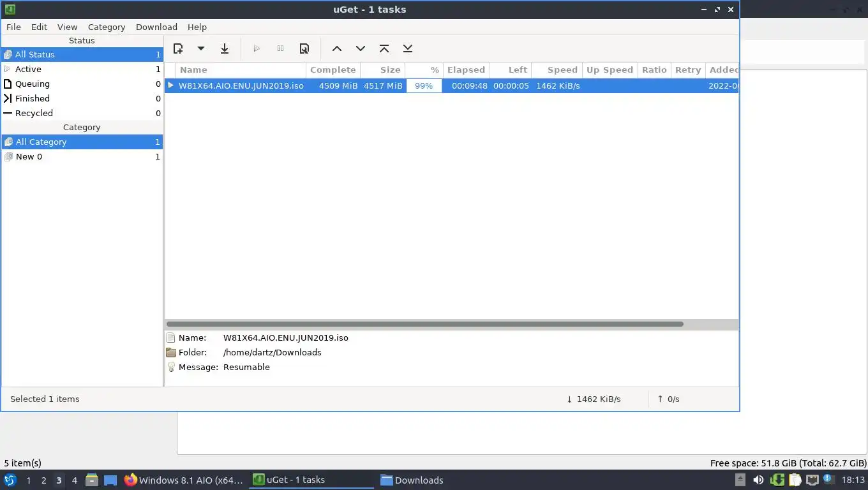Select the New 0 category
The width and height of the screenshot is (868, 490).
[82, 156]
